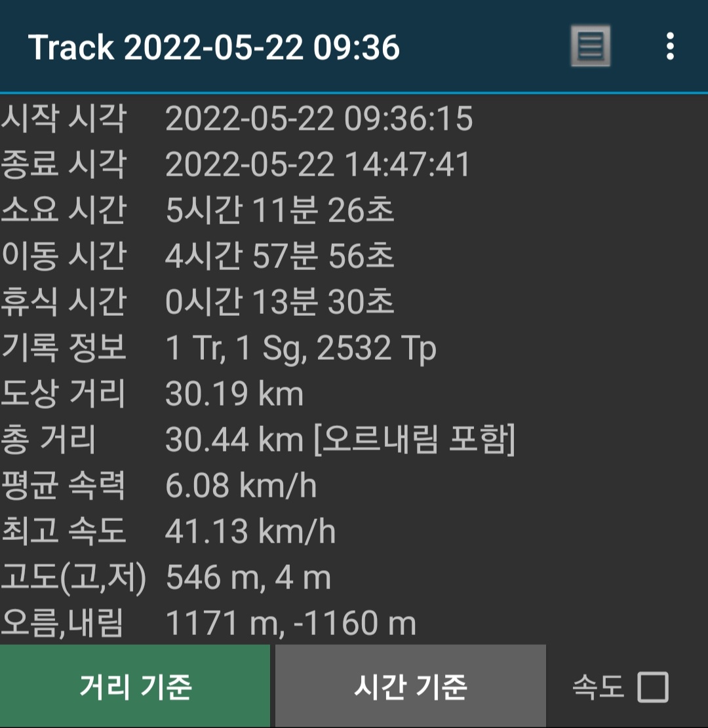Viewport: 708px width, 728px height.
Task: Tap the 도상 거리 30.19 km value
Action: tap(235, 394)
